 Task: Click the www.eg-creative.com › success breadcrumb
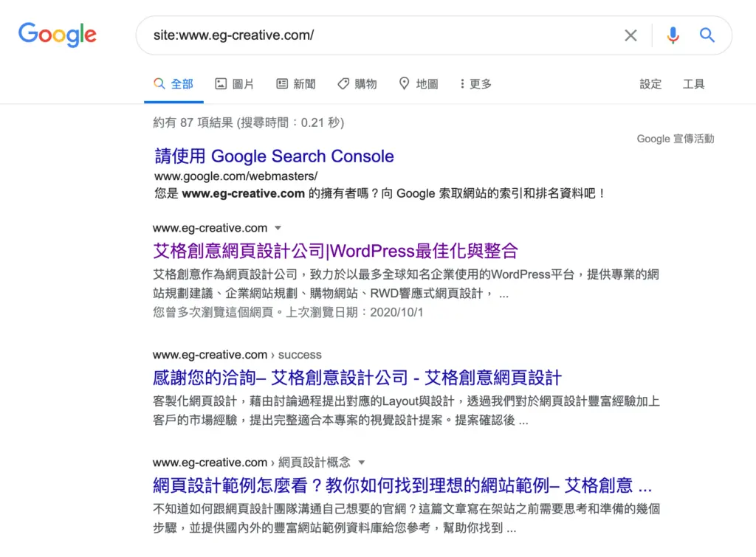pos(237,355)
